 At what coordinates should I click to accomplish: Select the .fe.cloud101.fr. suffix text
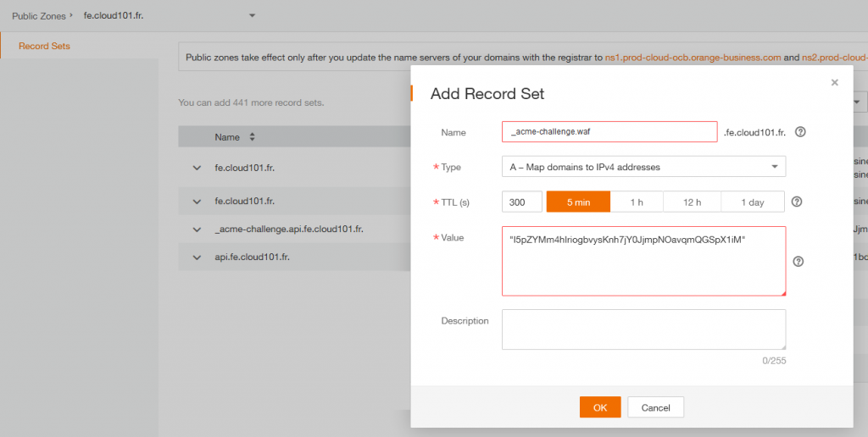[x=754, y=132]
